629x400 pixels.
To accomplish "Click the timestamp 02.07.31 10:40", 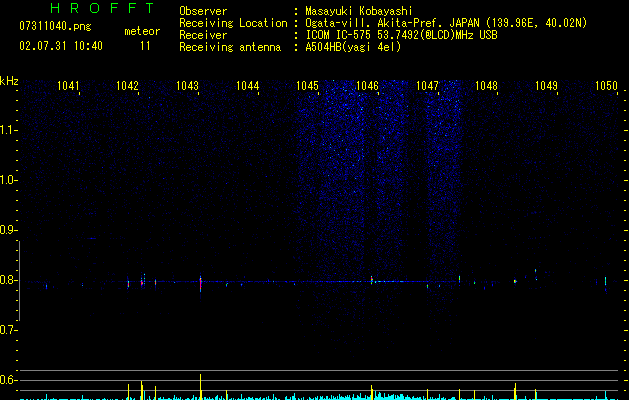I will click(61, 46).
